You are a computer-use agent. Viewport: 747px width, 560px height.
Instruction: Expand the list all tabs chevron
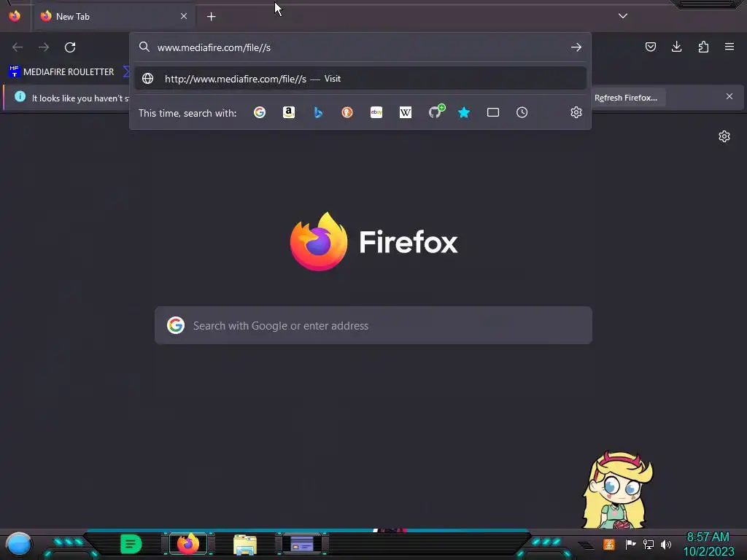(x=623, y=16)
